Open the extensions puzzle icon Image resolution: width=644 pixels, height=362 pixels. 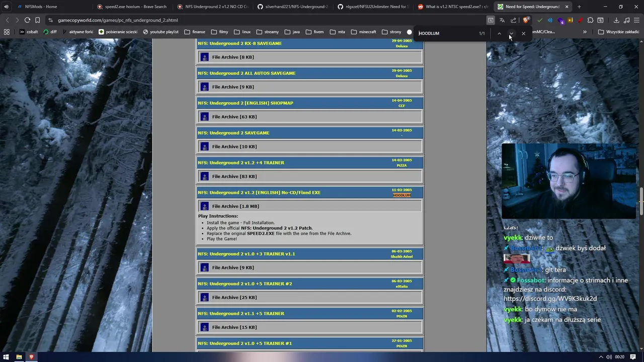click(x=590, y=20)
